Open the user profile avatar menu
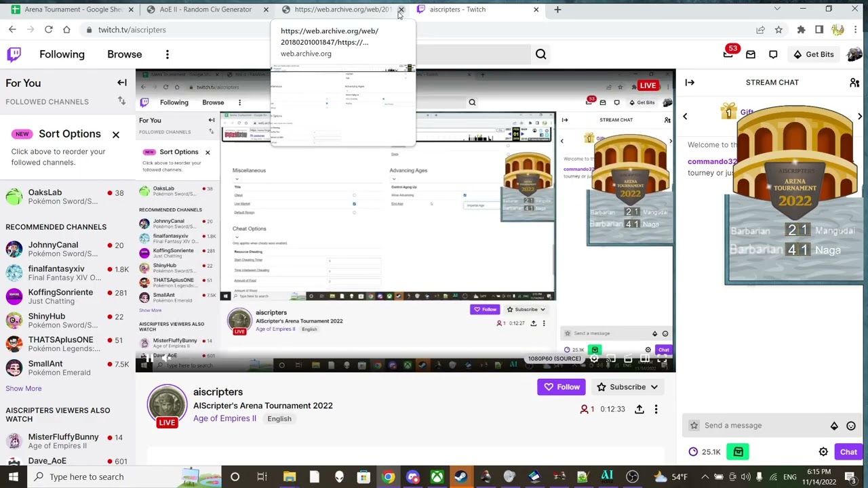The height and width of the screenshot is (488, 868). coord(854,54)
